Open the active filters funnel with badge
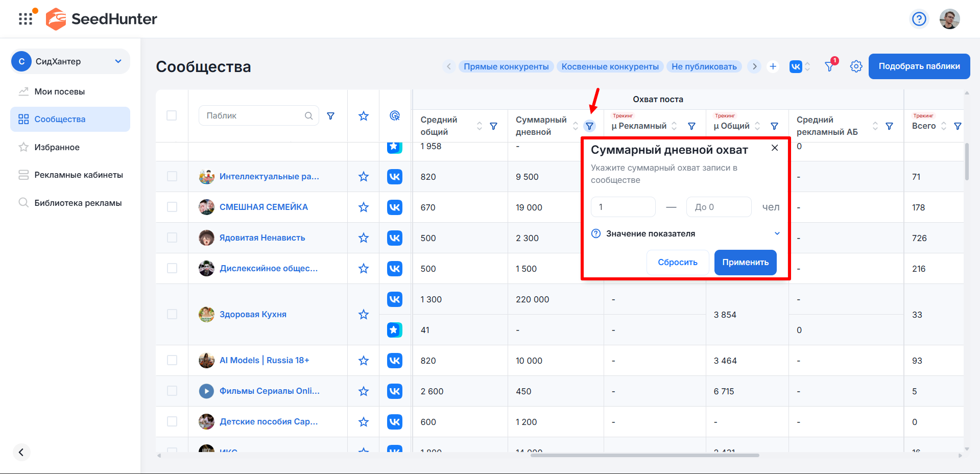Image resolution: width=980 pixels, height=474 pixels. pyautogui.click(x=830, y=66)
